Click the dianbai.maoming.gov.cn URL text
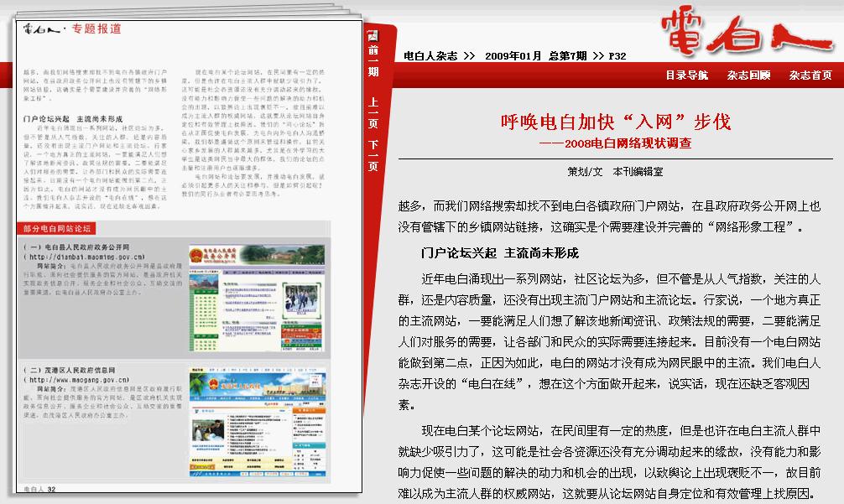Viewport: 844px width, 504px height. [88, 257]
